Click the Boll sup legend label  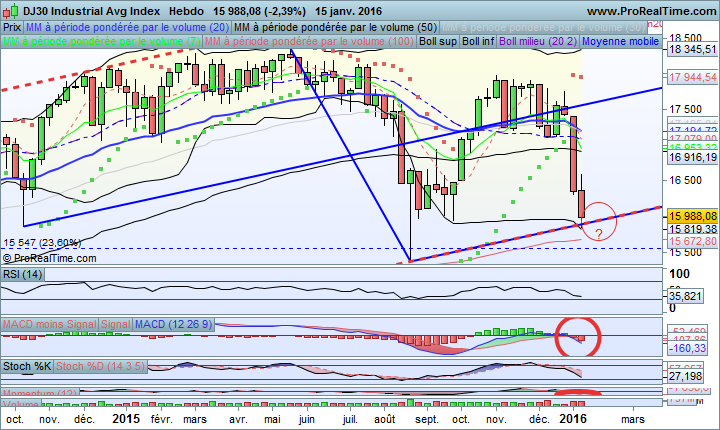[x=438, y=41]
